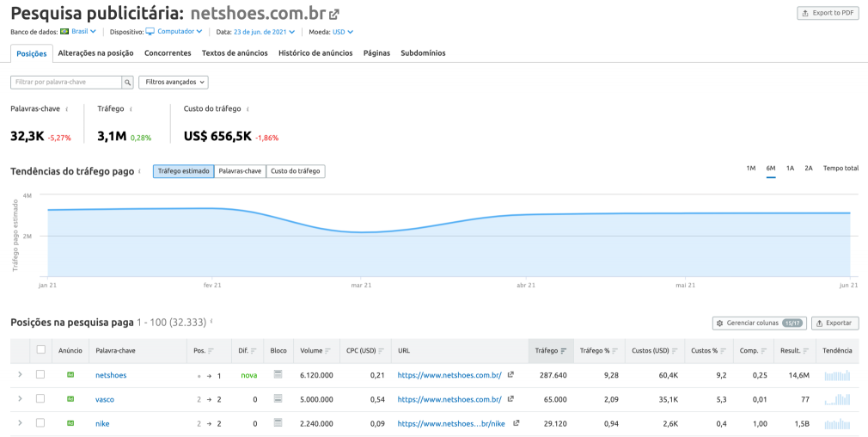Open external link icon after nike row URL
This screenshot has height=437, width=868.
pos(516,423)
